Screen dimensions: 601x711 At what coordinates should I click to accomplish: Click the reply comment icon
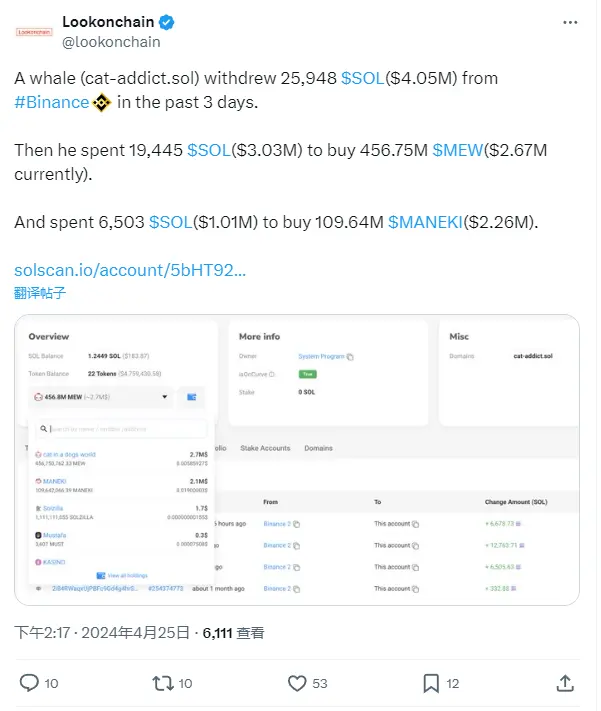(30, 683)
